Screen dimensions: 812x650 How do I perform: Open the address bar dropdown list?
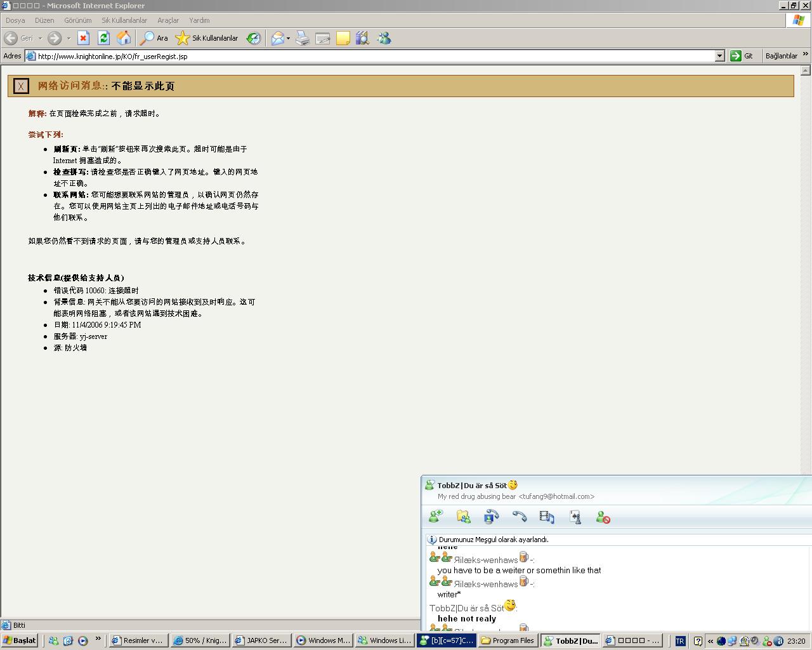click(x=719, y=56)
